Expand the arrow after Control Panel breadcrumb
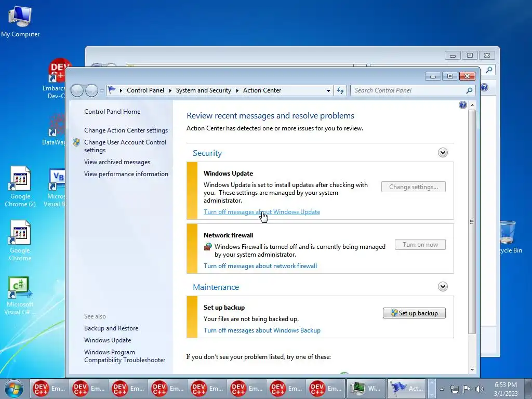This screenshot has height=399, width=532. click(x=170, y=90)
